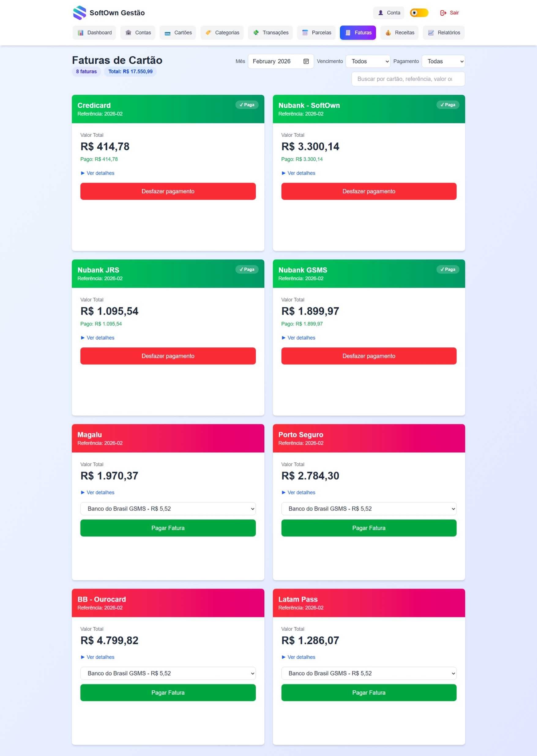Focus the invoice search field
Viewport: 537px width, 756px height.
tap(408, 79)
